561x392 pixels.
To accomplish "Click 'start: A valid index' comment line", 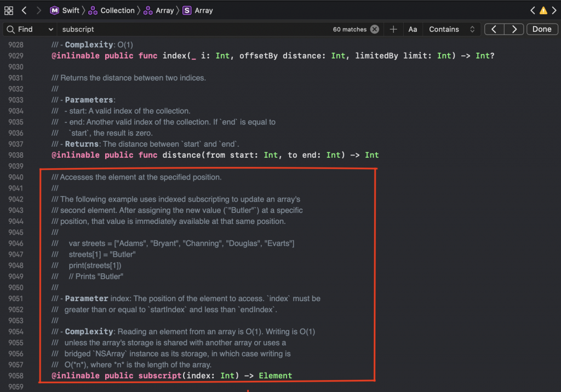I will [x=127, y=111].
